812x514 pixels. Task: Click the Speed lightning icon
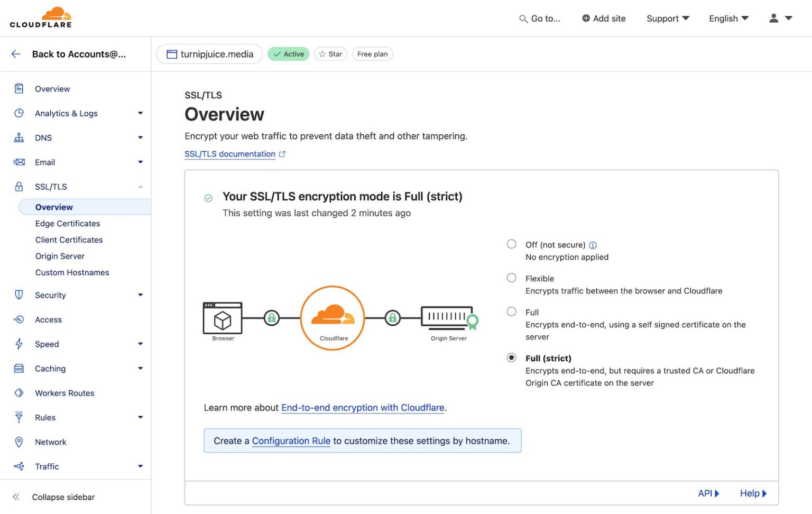tap(19, 344)
